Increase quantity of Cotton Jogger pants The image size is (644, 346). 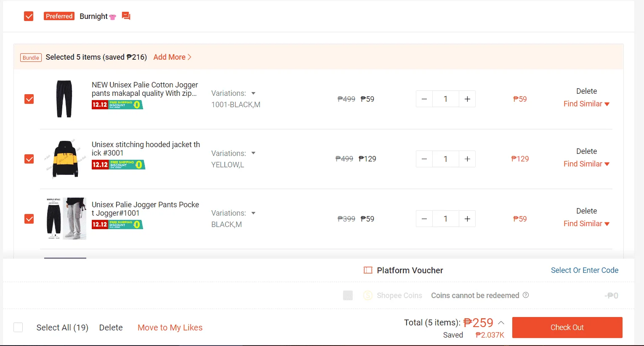click(x=467, y=99)
